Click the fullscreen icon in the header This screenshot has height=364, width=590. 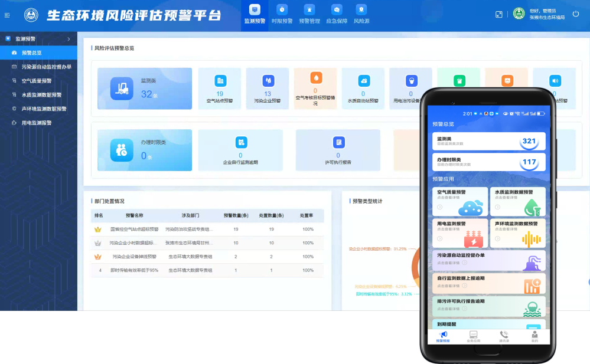point(500,15)
